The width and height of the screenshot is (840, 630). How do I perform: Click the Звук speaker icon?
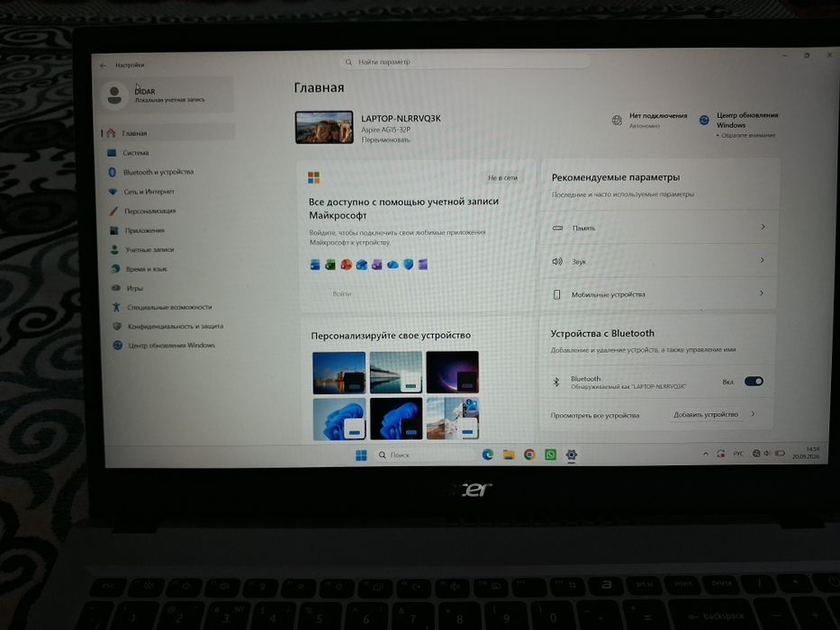557,261
